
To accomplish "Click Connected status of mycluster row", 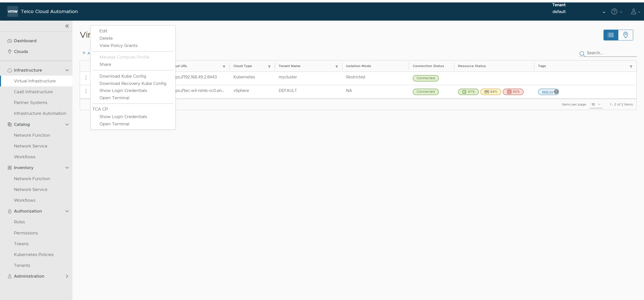I will pos(426,78).
